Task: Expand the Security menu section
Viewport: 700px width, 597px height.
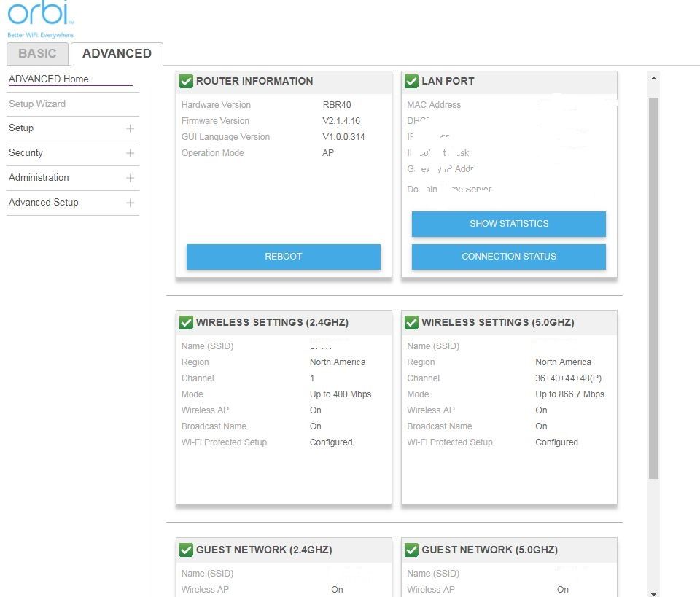Action: (130, 153)
